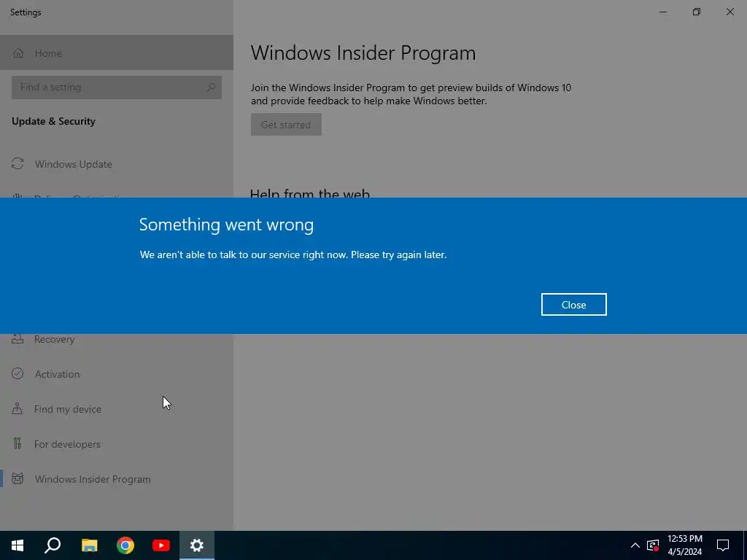The width and height of the screenshot is (747, 560).
Task: Click the Activation checkmark icon
Action: pyautogui.click(x=18, y=373)
